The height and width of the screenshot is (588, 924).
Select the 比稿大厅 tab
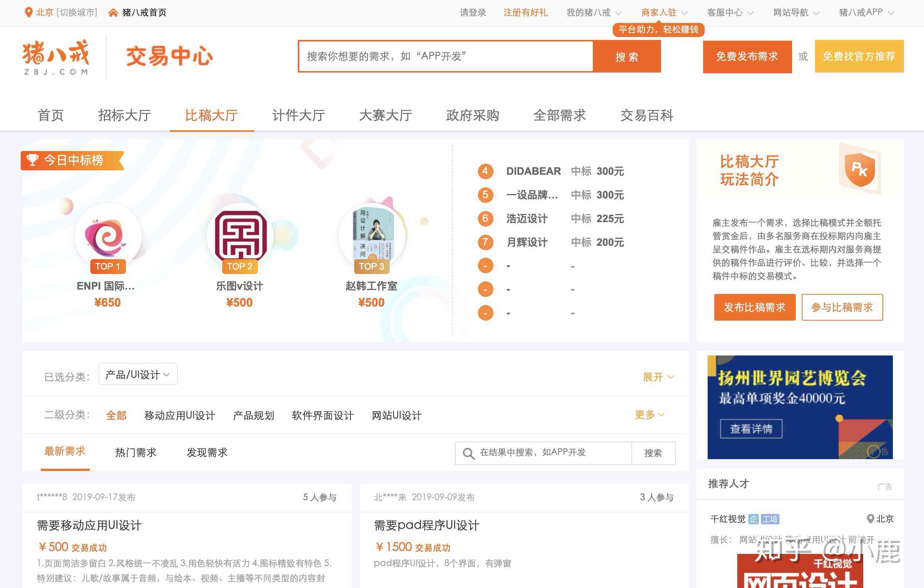pyautogui.click(x=212, y=115)
